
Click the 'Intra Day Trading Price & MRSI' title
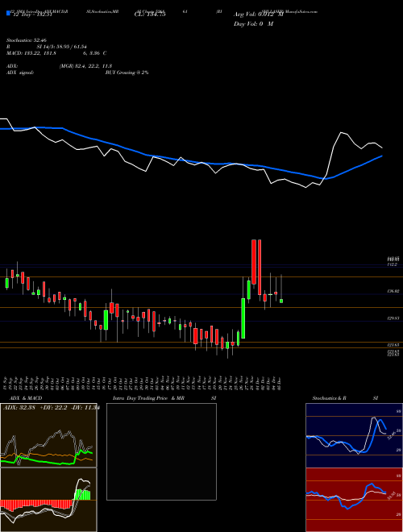(164, 398)
